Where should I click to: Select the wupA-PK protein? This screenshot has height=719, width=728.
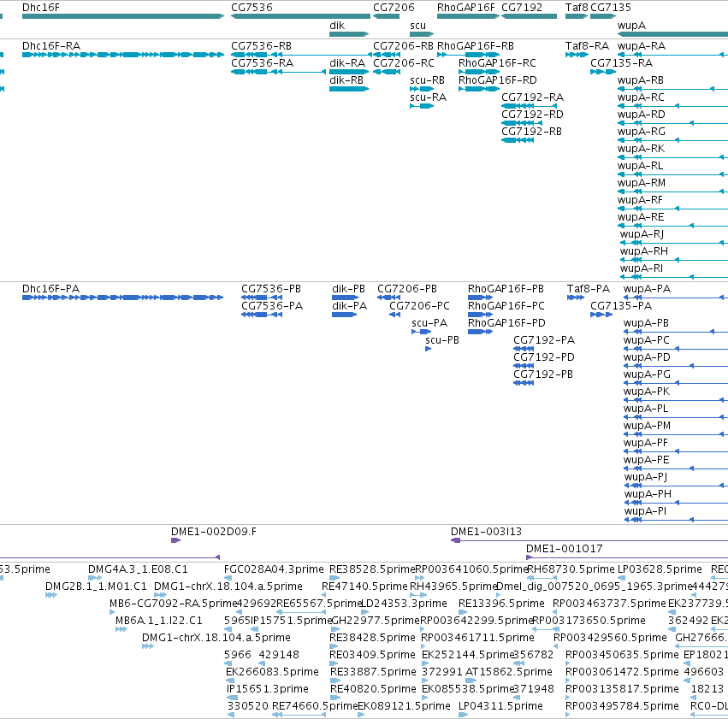pos(676,400)
